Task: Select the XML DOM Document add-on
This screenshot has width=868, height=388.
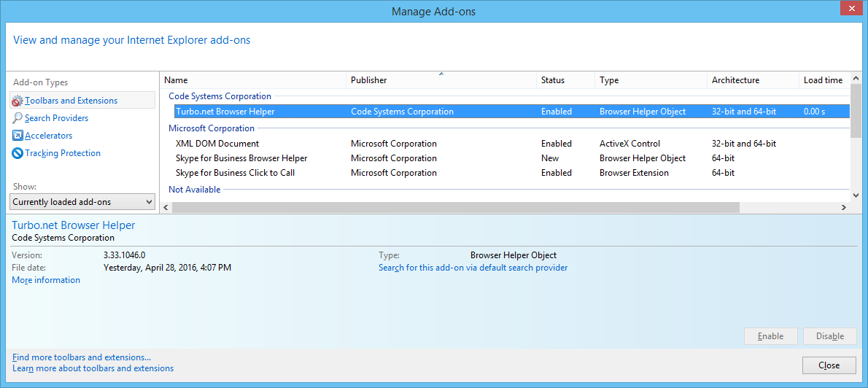Action: click(217, 144)
